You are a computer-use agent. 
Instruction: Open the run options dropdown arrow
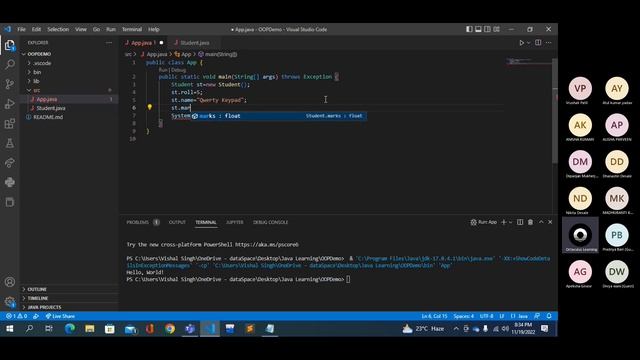(528, 42)
